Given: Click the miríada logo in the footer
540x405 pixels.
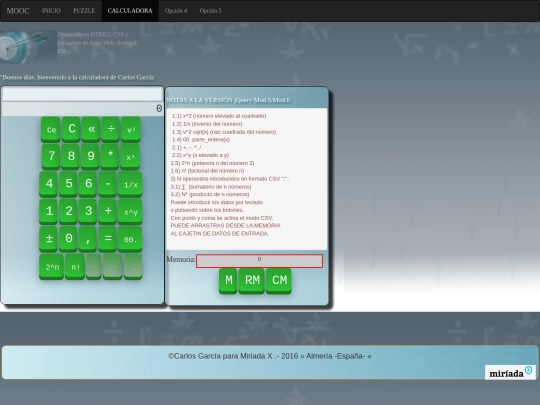Looking at the screenshot, I should point(510,372).
